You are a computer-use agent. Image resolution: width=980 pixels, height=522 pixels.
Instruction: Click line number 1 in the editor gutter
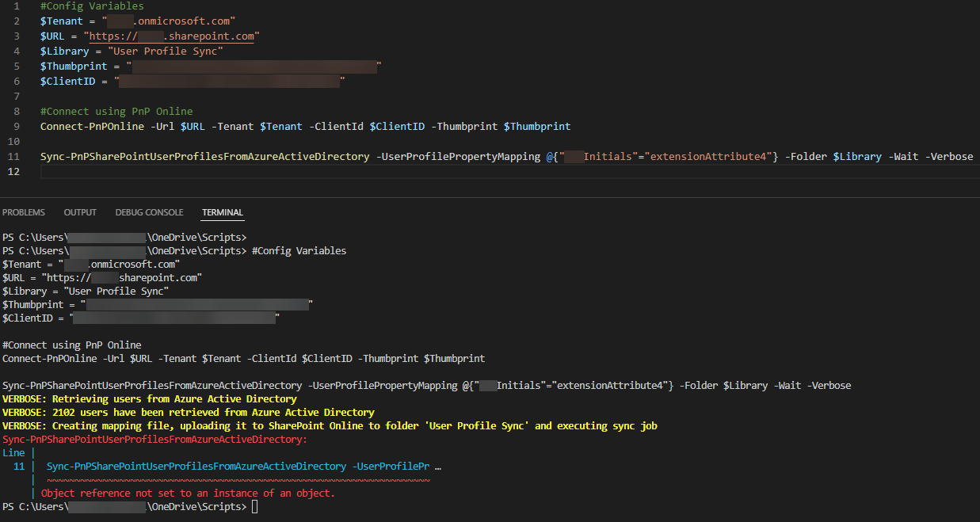16,6
